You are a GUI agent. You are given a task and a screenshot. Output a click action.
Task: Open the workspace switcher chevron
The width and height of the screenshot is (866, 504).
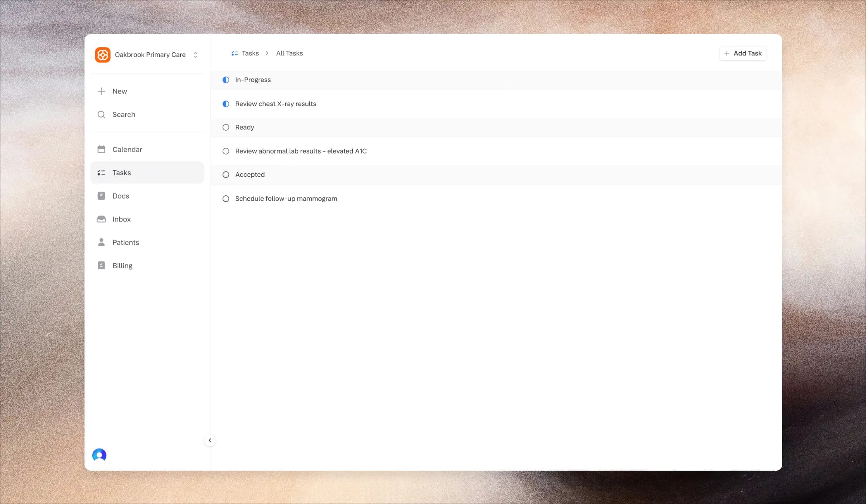pyautogui.click(x=195, y=55)
